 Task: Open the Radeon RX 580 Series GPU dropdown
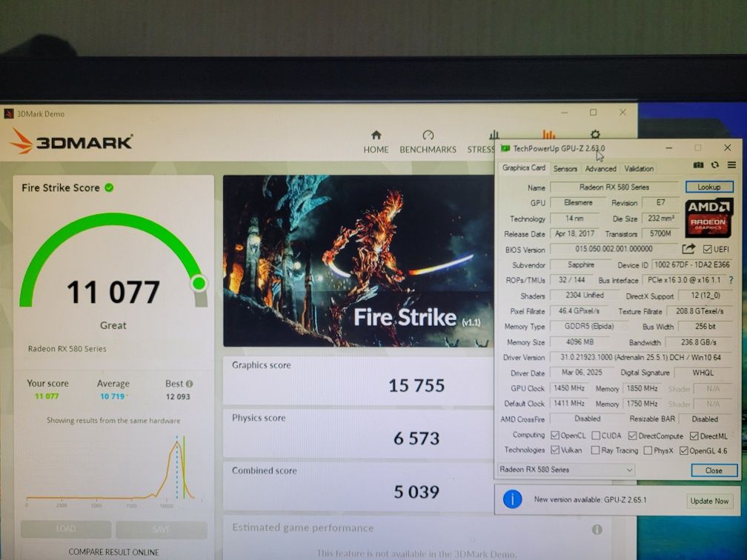pyautogui.click(x=566, y=470)
